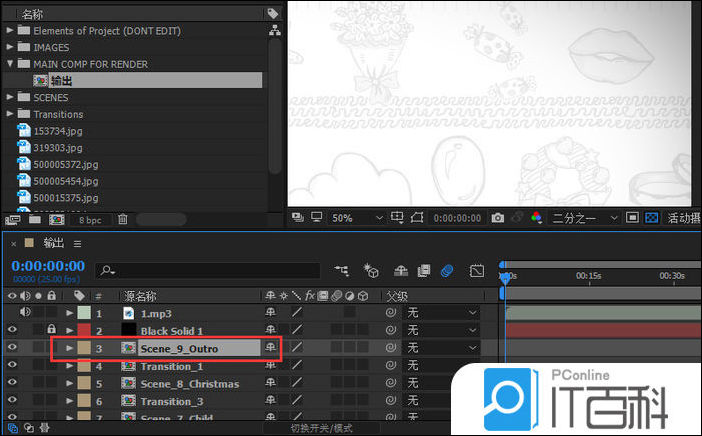Show channel icon with RGB colors
The height and width of the screenshot is (436, 702).
(x=536, y=217)
